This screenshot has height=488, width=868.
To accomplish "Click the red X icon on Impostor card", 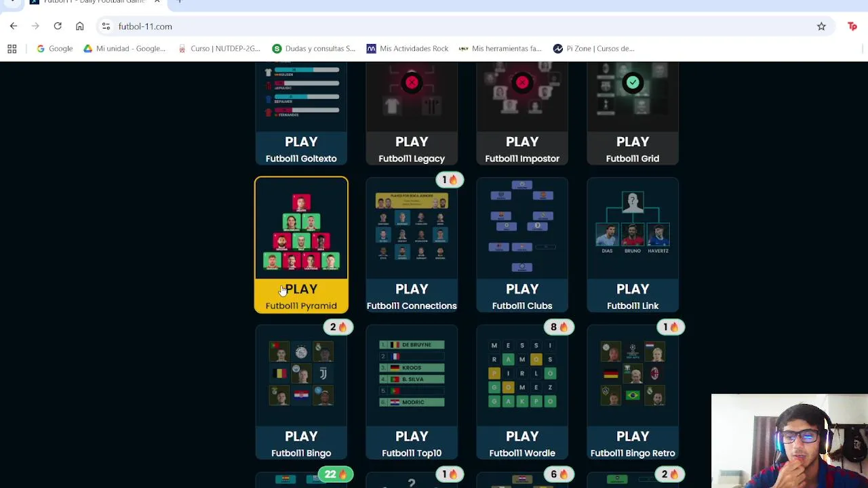I will pyautogui.click(x=522, y=83).
